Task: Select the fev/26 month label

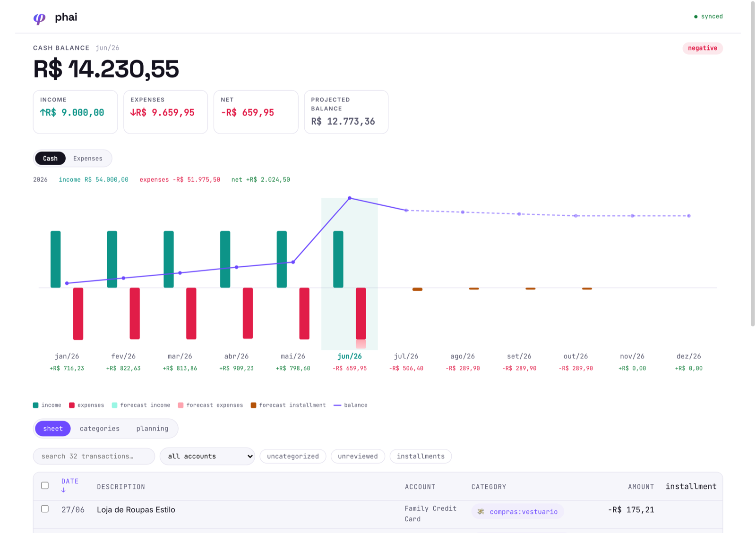Action: 123,356
